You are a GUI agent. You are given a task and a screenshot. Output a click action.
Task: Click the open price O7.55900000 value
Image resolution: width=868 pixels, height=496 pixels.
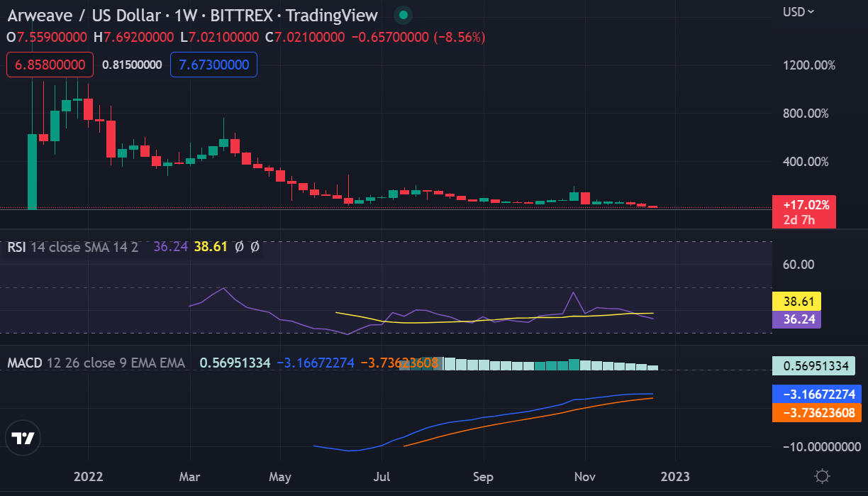[48, 37]
